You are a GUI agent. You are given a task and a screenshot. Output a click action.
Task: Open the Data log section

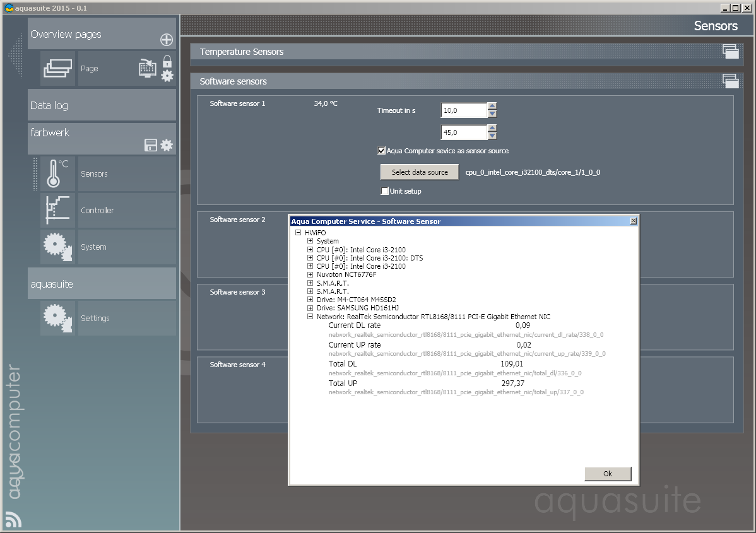(102, 105)
